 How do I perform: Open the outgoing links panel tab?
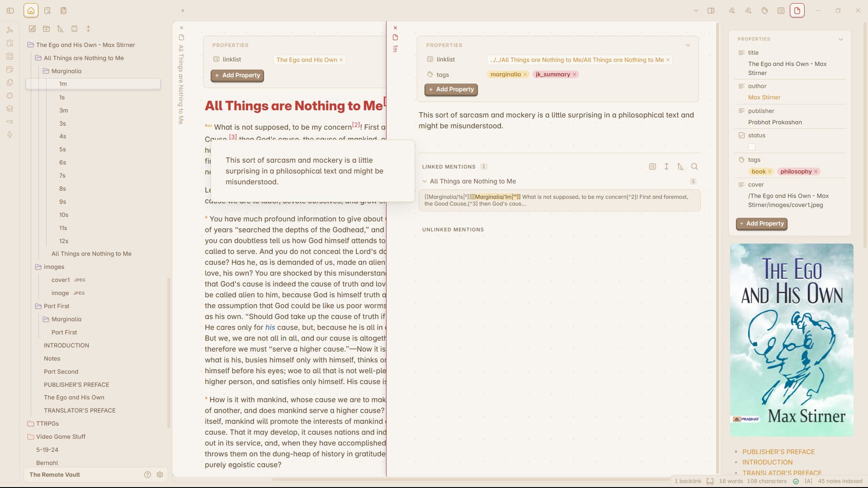click(x=748, y=10)
